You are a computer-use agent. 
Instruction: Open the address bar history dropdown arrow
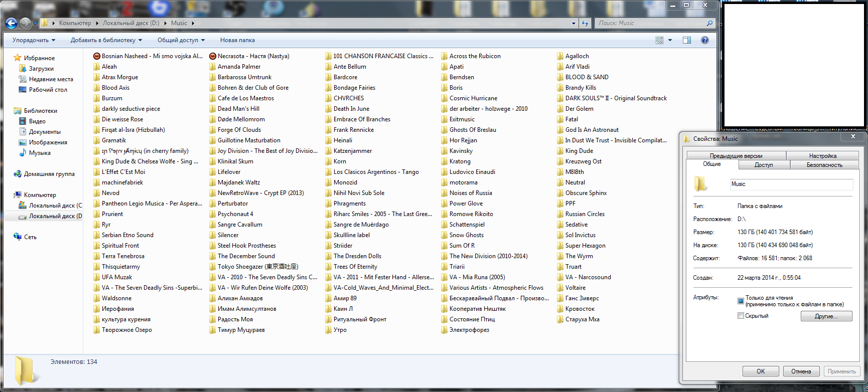pos(573,23)
